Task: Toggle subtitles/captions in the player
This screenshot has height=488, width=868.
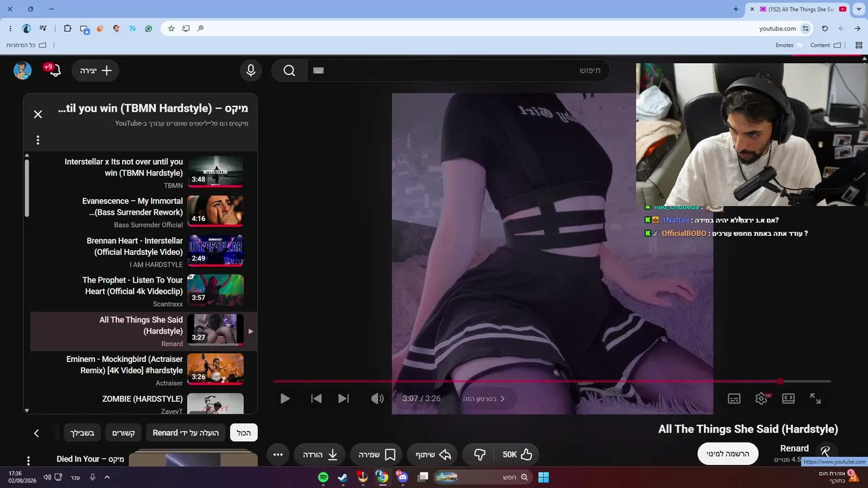Action: (734, 399)
